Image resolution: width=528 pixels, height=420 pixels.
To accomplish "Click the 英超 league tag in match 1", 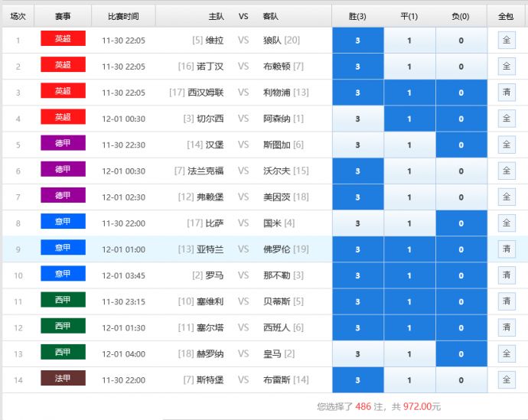I will 63,38.
